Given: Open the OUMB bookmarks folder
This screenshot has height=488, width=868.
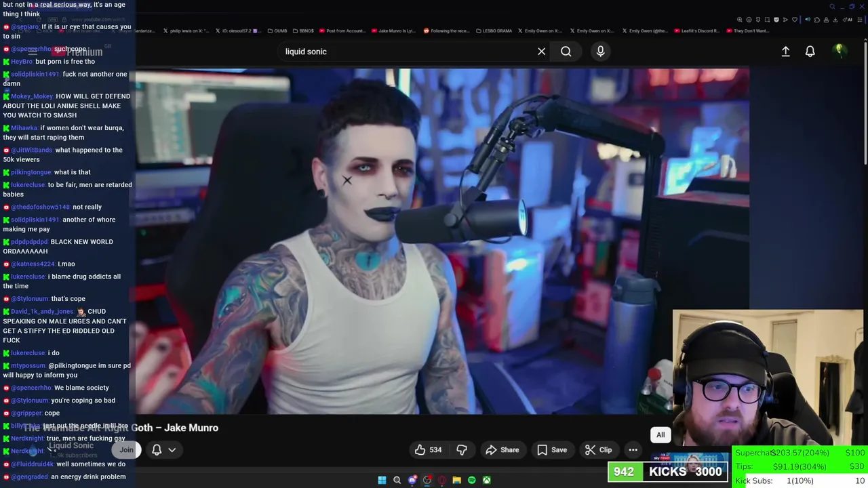Looking at the screenshot, I should [x=277, y=30].
